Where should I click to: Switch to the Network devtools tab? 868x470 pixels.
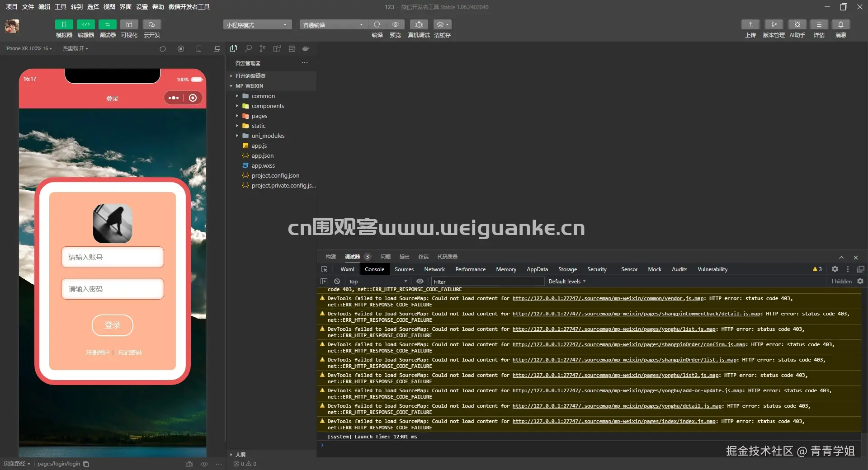click(x=434, y=269)
